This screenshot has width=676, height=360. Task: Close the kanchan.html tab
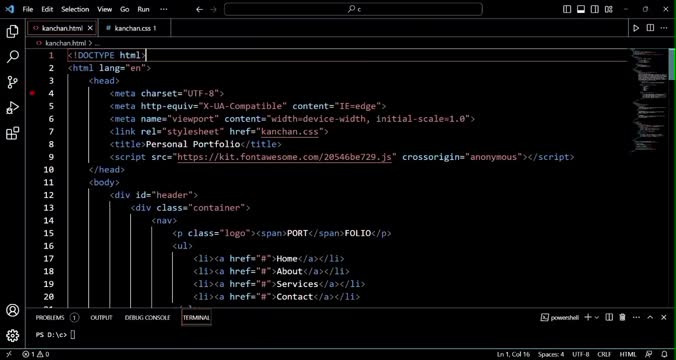click(90, 28)
